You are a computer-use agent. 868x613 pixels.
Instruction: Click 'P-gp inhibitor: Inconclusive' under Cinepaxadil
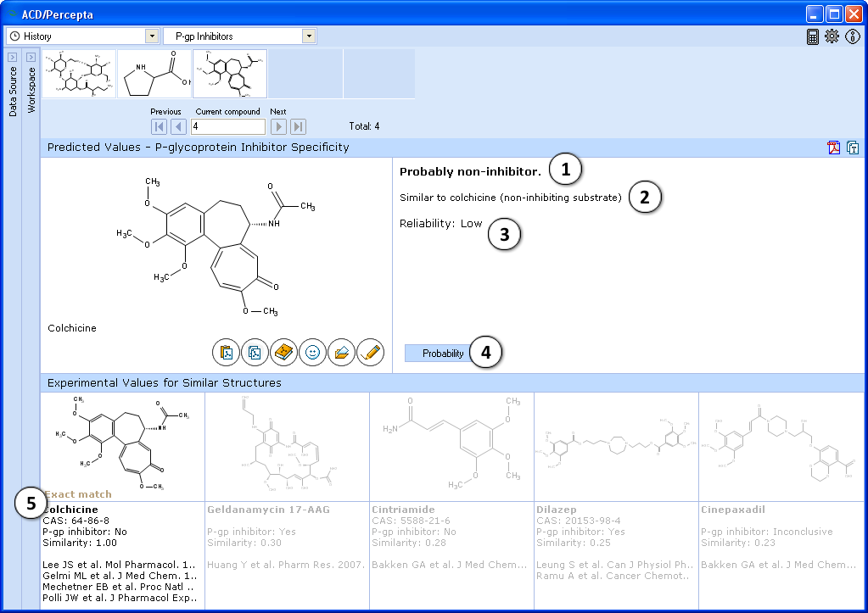coord(767,532)
